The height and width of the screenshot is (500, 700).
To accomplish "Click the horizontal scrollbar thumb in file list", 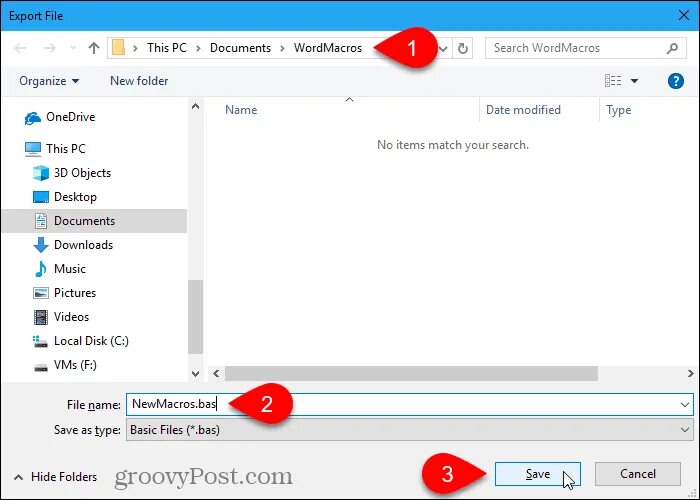I will [411, 373].
